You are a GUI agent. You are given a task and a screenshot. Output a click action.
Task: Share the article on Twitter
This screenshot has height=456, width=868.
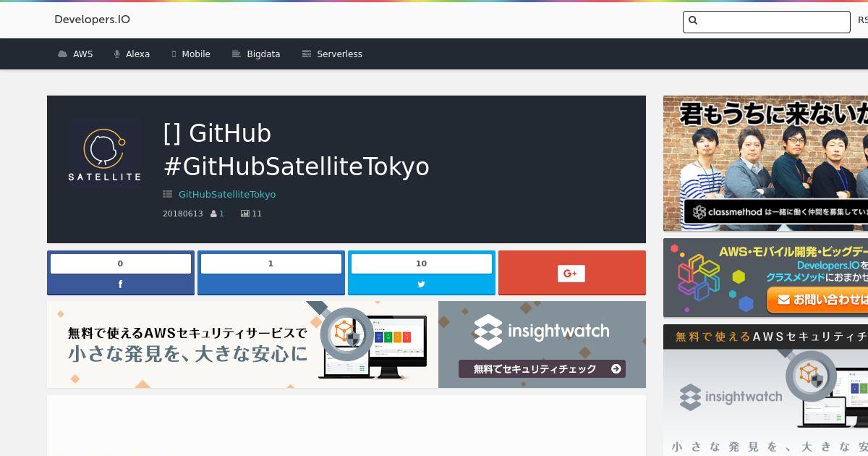tap(422, 273)
